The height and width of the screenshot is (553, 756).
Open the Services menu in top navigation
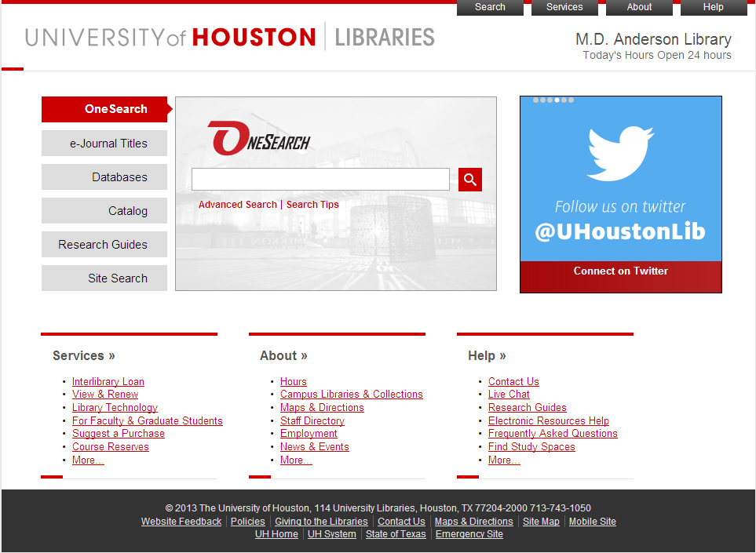point(564,7)
